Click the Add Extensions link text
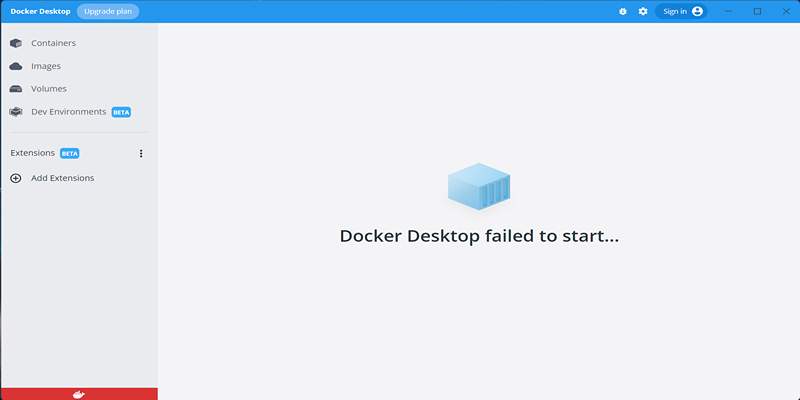 pos(62,178)
